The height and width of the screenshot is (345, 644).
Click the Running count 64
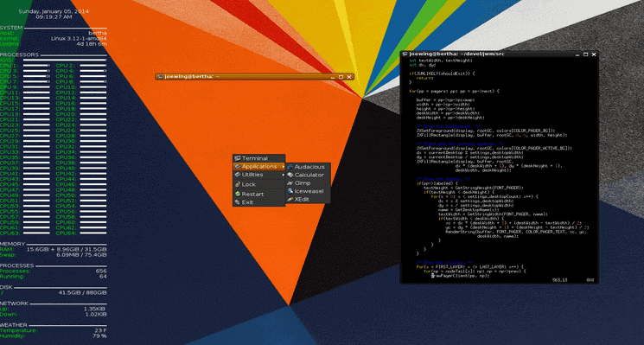(x=103, y=277)
